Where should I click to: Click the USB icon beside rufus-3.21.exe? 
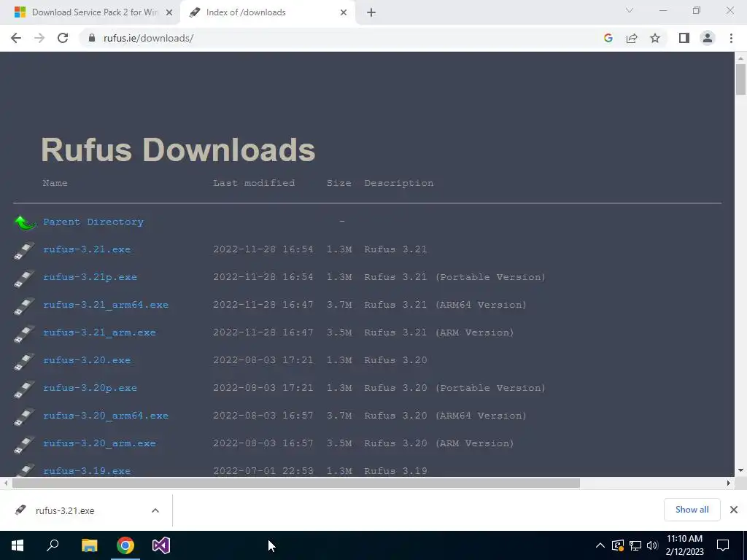point(24,250)
